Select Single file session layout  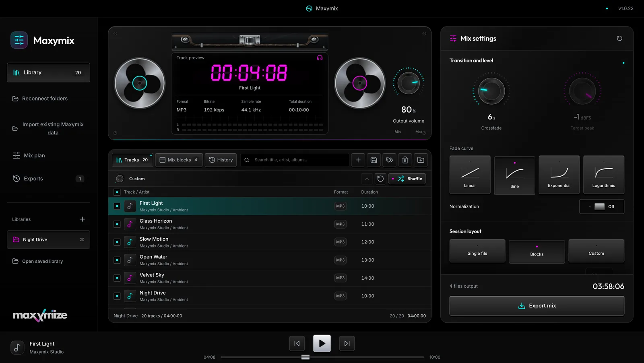pyautogui.click(x=477, y=251)
